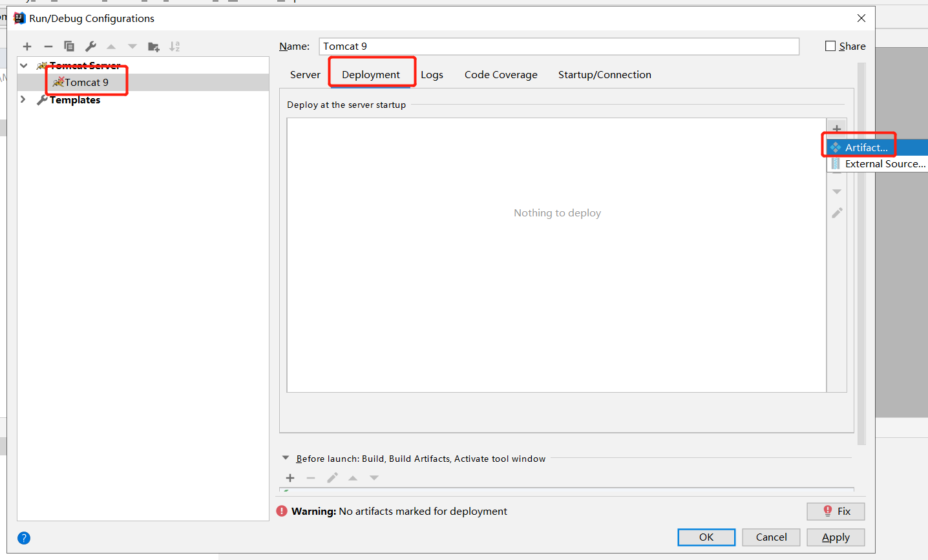
Task: Click the IntelliJ icon in the title bar
Action: click(x=19, y=18)
